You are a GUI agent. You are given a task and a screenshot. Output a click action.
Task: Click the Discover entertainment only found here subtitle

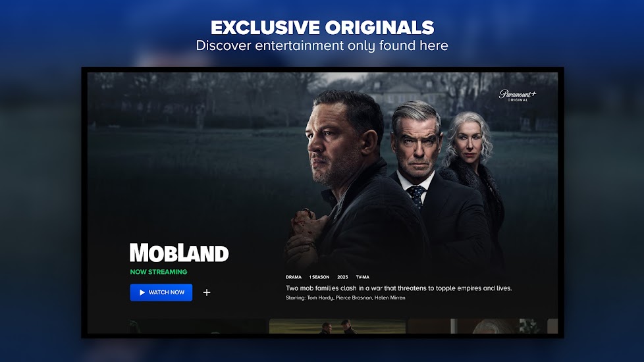tap(322, 45)
